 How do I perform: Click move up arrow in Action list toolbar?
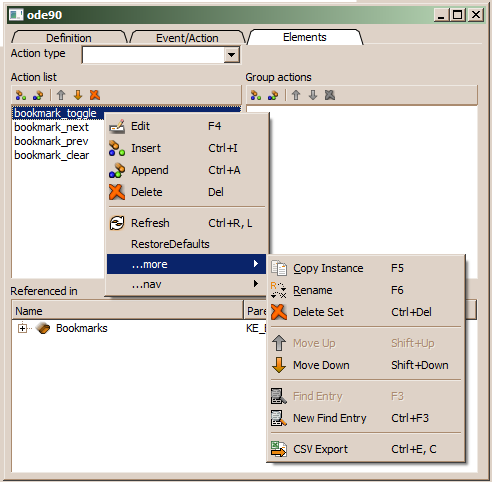coord(61,95)
